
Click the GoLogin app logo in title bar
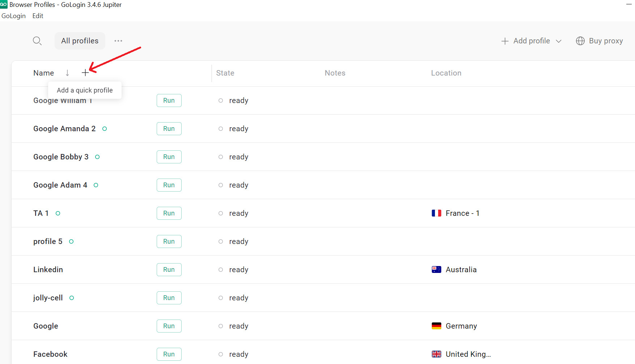4,4
